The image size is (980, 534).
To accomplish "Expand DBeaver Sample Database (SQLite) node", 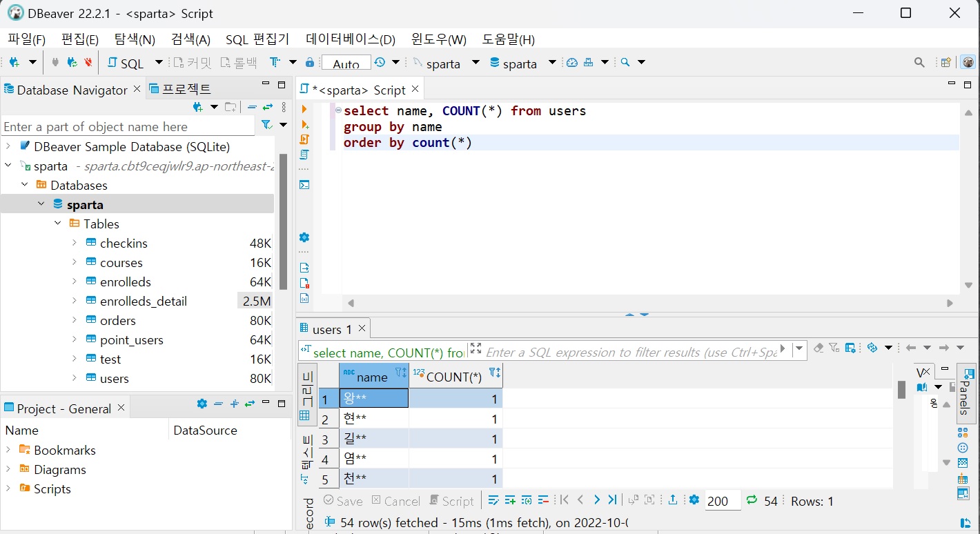I will click(8, 146).
